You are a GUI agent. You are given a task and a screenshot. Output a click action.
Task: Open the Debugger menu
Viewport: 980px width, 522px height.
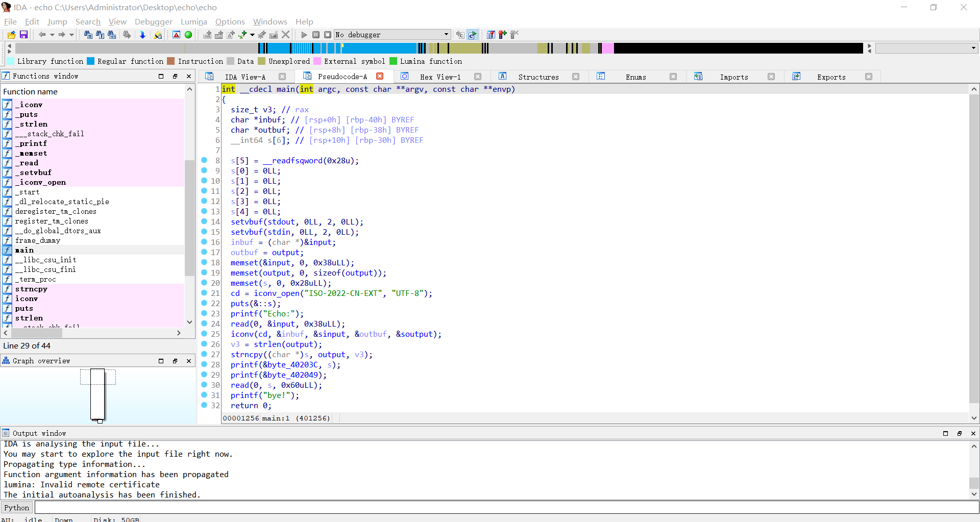tap(153, 21)
